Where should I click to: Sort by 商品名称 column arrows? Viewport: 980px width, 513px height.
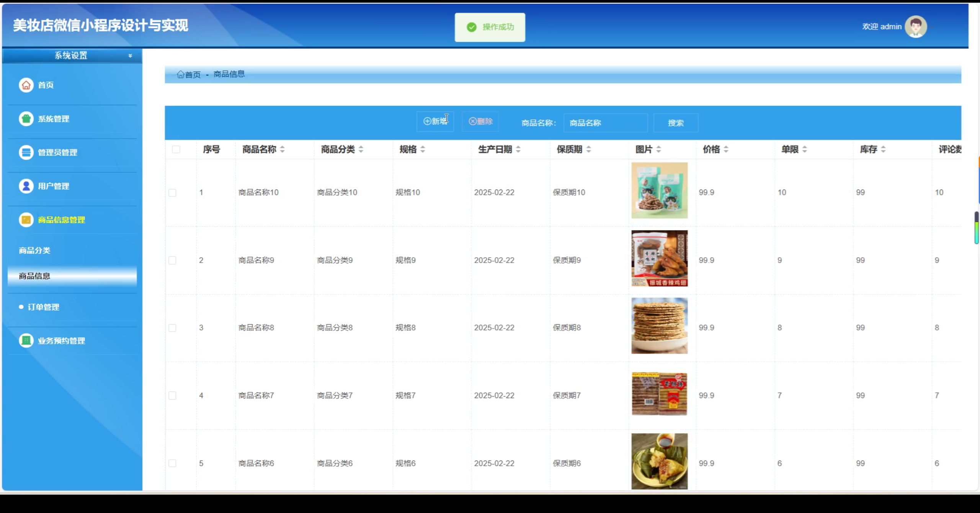pos(282,149)
